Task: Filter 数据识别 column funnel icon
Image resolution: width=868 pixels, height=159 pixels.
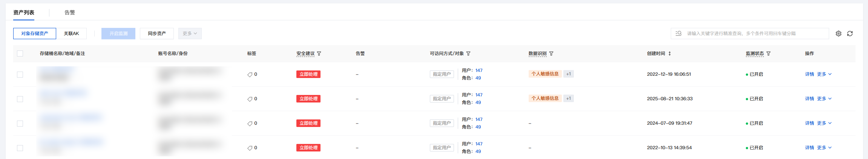Action: (x=551, y=54)
